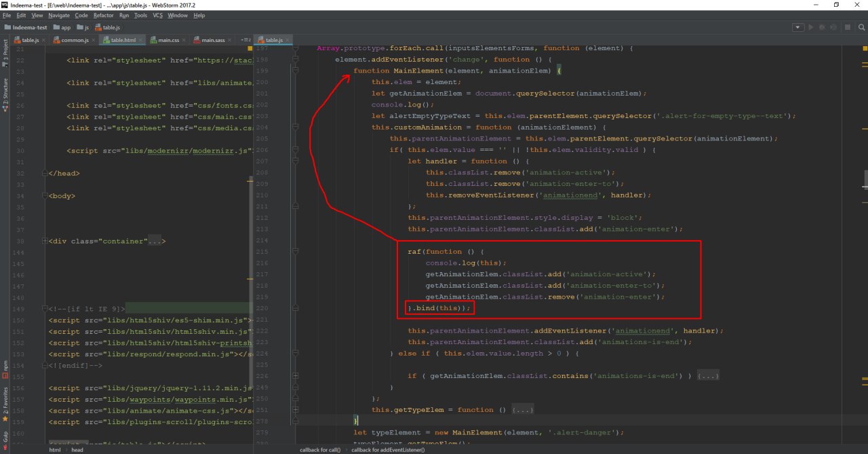This screenshot has width=868, height=454.
Task: Select table.js tab in right editor pane
Action: pos(274,40)
